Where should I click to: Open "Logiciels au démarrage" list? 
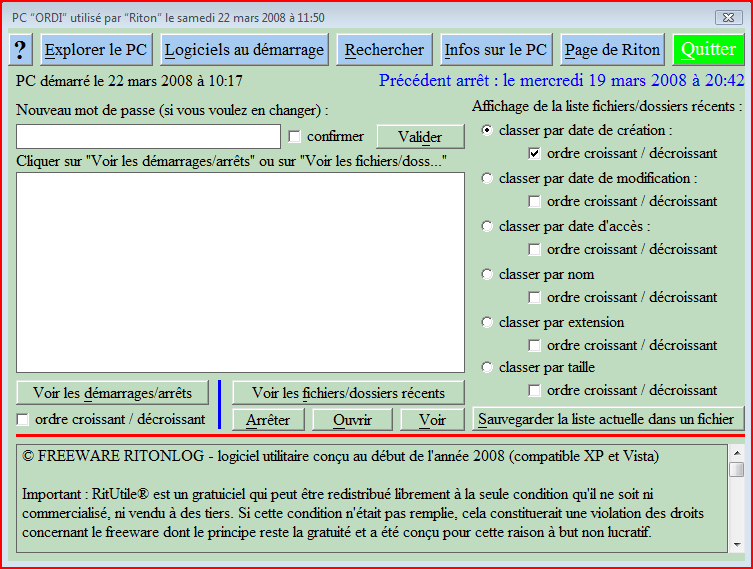click(244, 49)
